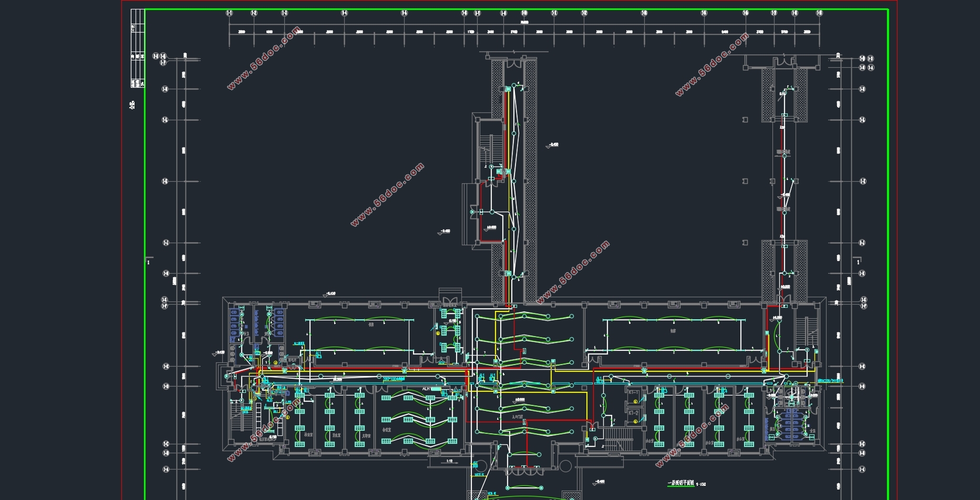The width and height of the screenshot is (980, 500).
Task: Click the KT-2 elevator shaft label
Action: point(633,413)
